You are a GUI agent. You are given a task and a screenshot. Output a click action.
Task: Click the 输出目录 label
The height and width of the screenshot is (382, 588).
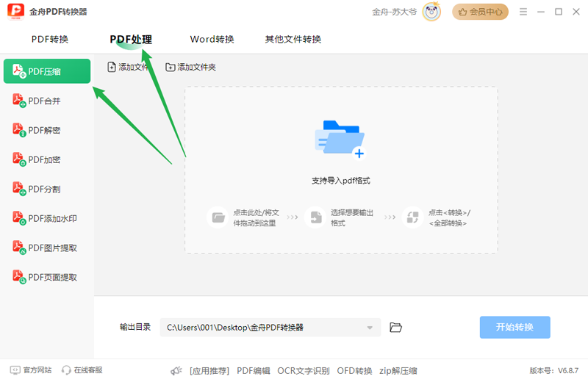[x=135, y=327]
